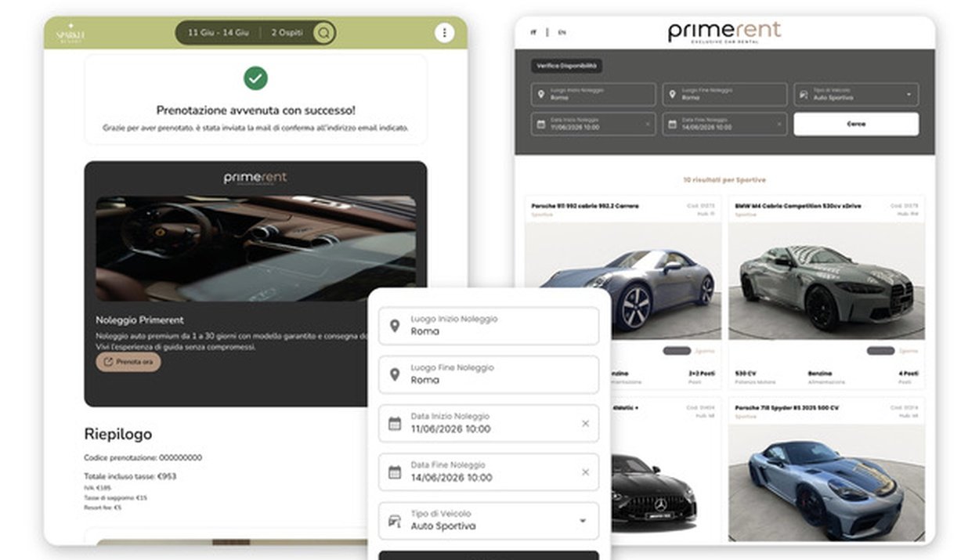The width and height of the screenshot is (979, 560).
Task: Click the price badge under the Porsche 911
Action: [x=677, y=351]
